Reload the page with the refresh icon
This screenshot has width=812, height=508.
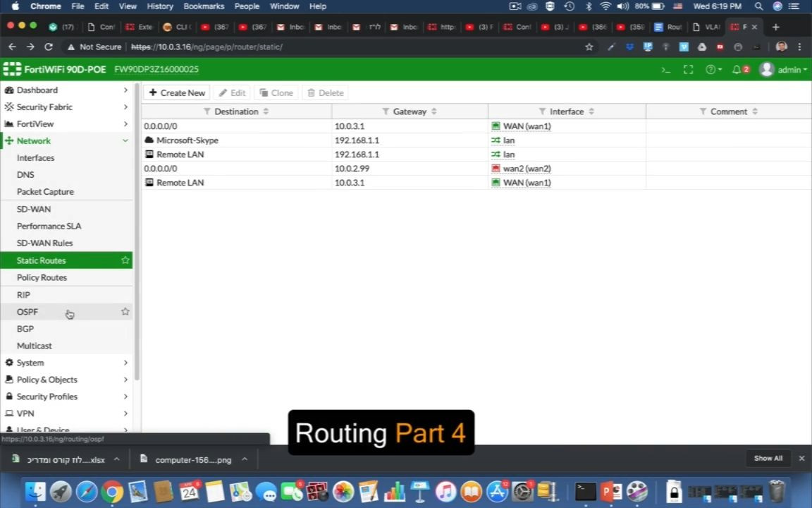click(48, 47)
